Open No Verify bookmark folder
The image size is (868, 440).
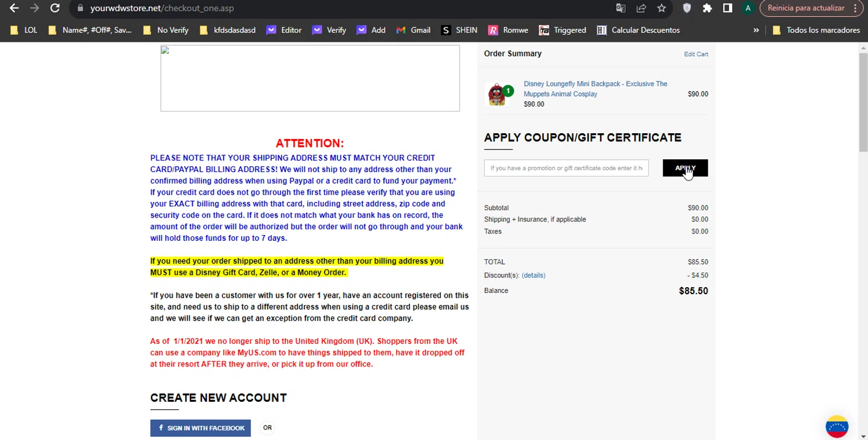(165, 30)
